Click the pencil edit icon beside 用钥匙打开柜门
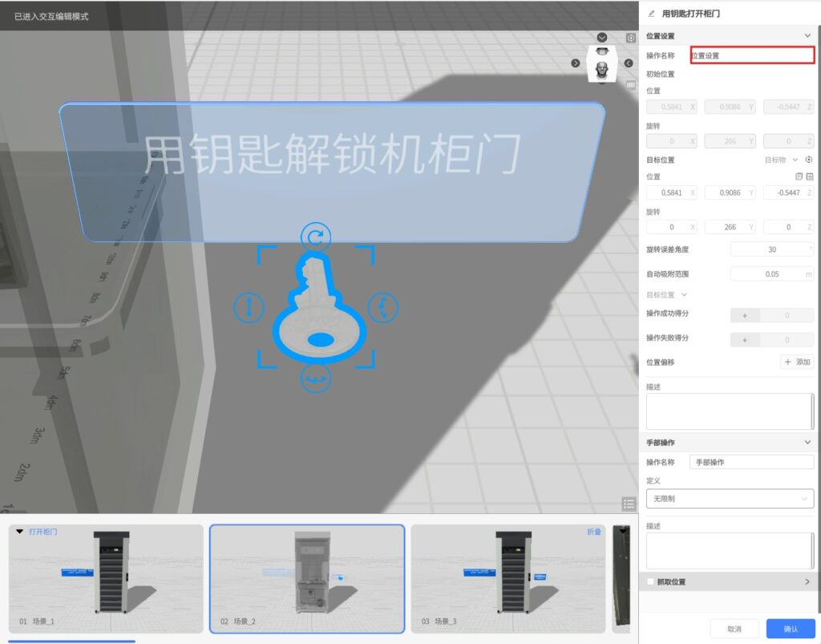 pyautogui.click(x=651, y=14)
